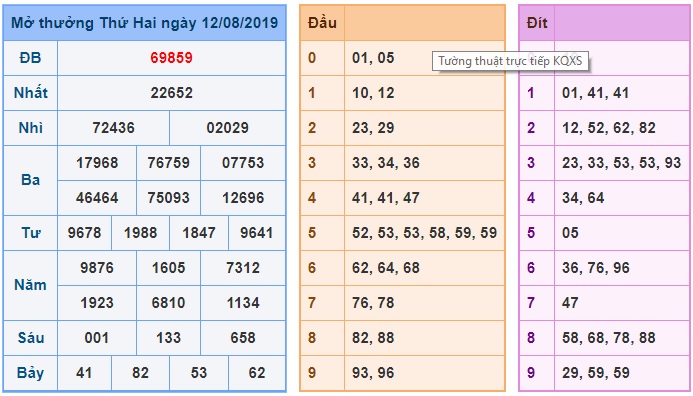Click Đầu cell '52, 53, 53, 58, 59, 59'
The height and width of the screenshot is (396, 693).
(425, 232)
